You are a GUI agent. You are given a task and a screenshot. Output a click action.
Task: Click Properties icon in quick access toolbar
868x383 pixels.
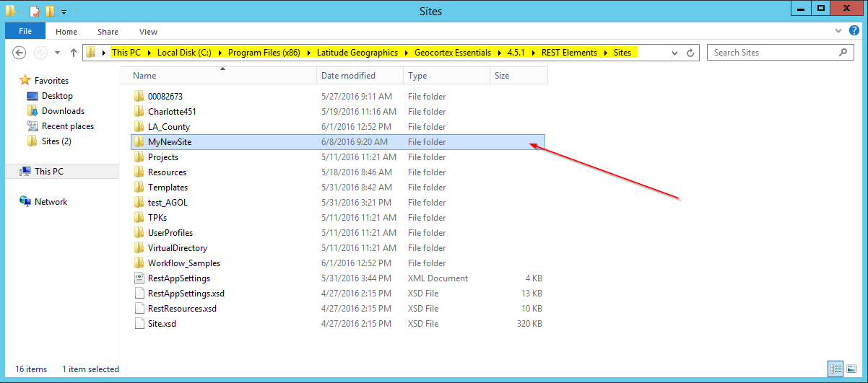(x=34, y=12)
